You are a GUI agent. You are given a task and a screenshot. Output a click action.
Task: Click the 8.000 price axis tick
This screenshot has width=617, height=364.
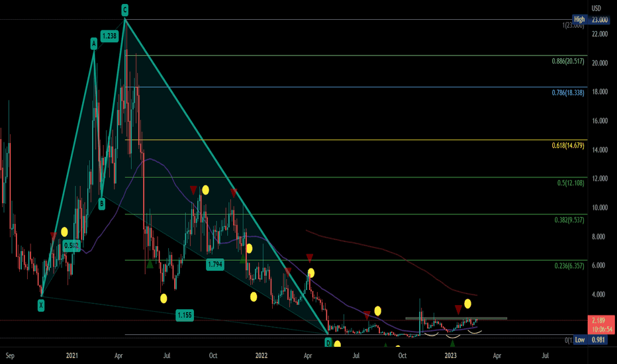pyautogui.click(x=600, y=237)
